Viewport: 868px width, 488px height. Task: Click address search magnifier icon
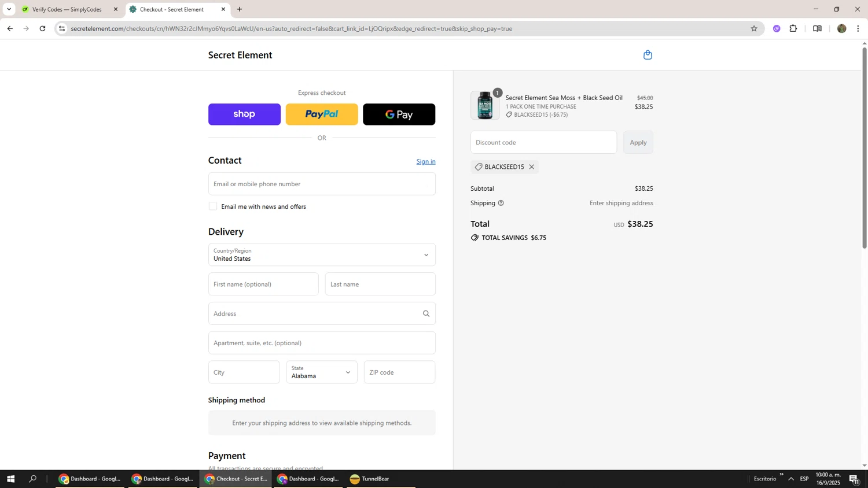[x=426, y=313]
